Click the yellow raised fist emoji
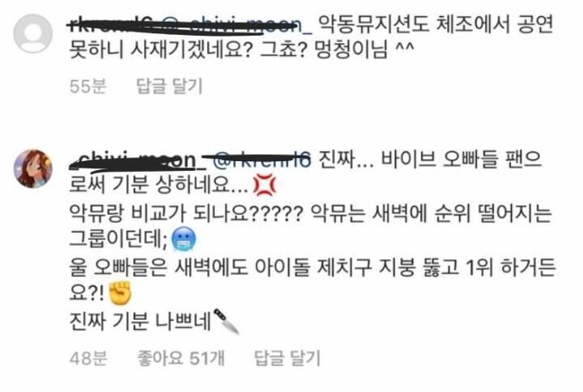 point(120,292)
